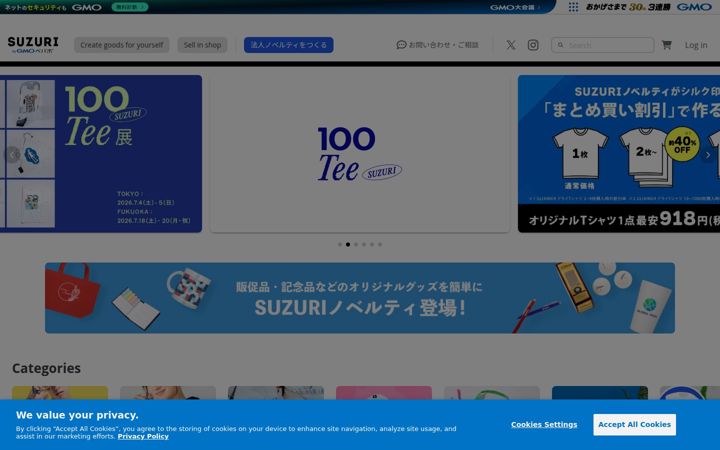Open the GMO大会議 link
The width and height of the screenshot is (720, 450).
click(514, 7)
